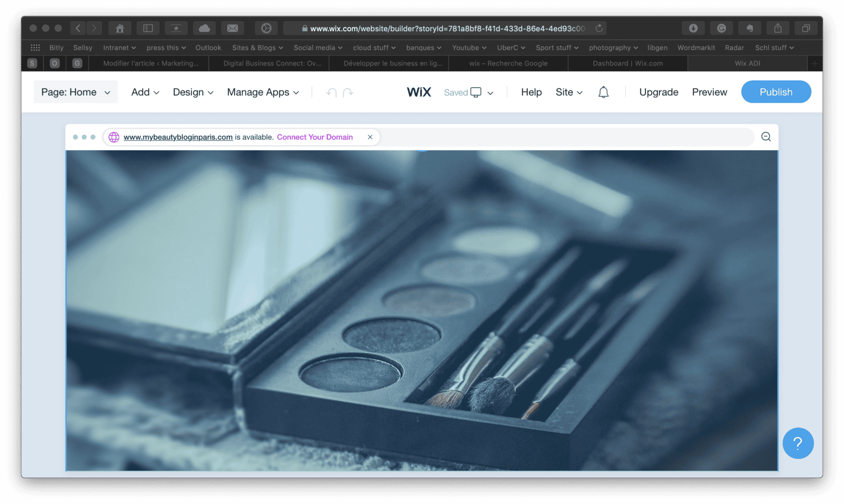The width and height of the screenshot is (844, 504).
Task: Expand the Design menu
Action: point(193,92)
